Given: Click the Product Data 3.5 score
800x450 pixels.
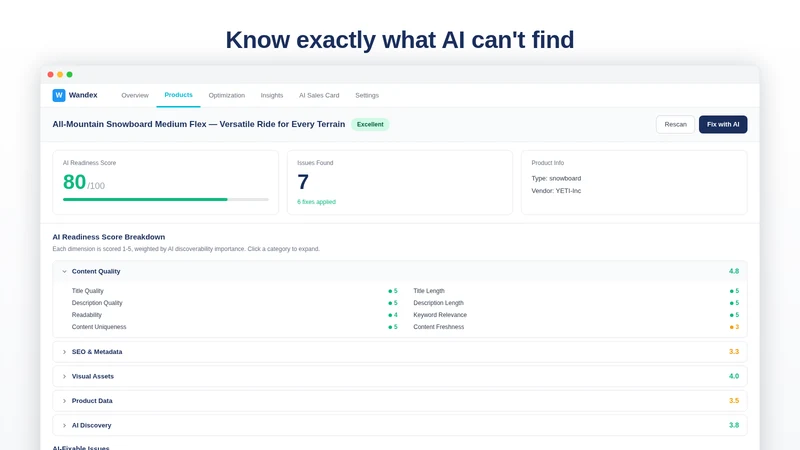Looking at the screenshot, I should pos(734,401).
